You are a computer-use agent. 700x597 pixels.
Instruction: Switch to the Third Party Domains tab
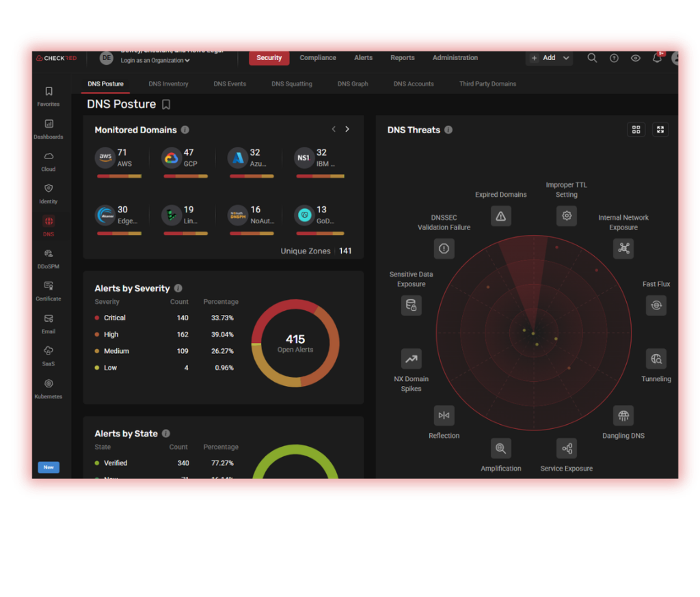point(487,84)
